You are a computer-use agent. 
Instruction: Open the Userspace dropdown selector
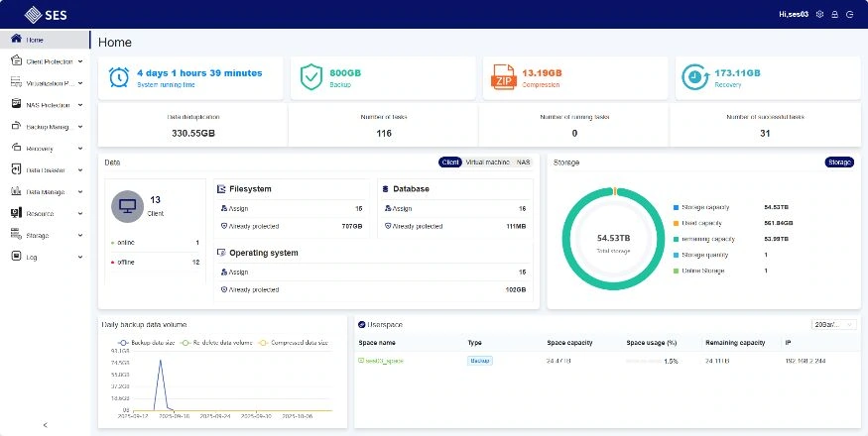tap(833, 324)
